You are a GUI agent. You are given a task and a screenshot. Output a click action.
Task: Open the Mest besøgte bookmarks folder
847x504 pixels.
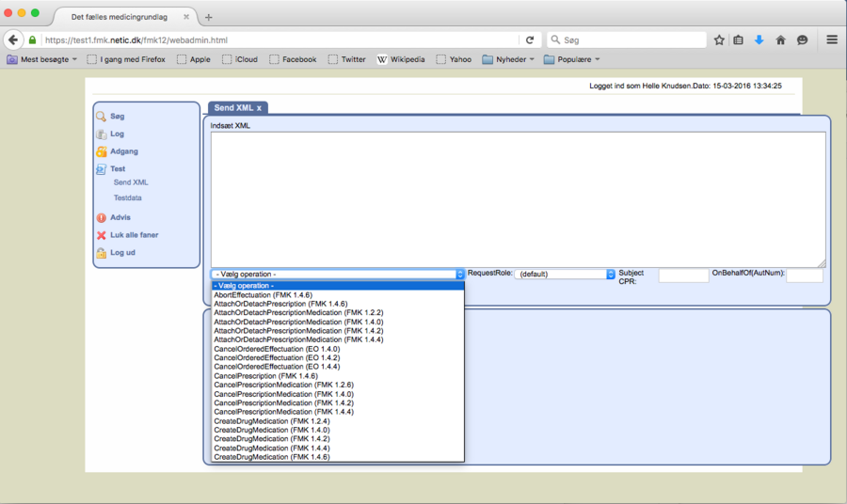point(42,59)
